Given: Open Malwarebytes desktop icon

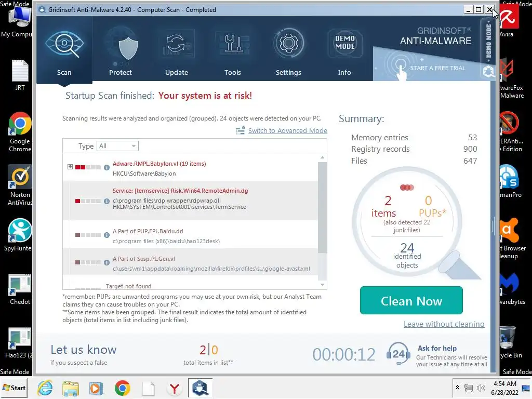Looking at the screenshot, I should (x=512, y=289).
